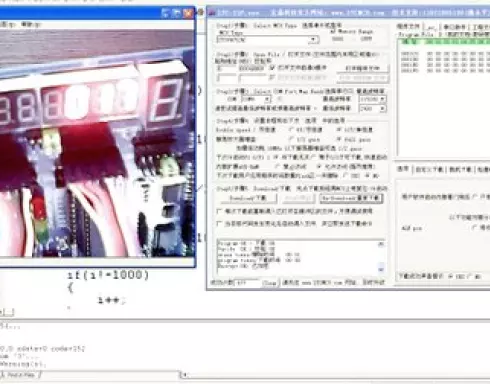The image size is (490, 384).
Task: Toggle the clear-buffer-on-open-file checkbox
Action: [272, 68]
